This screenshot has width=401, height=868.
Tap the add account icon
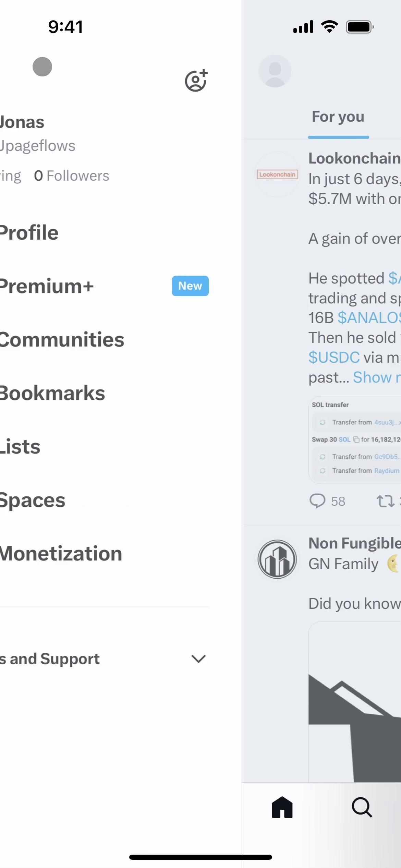click(x=196, y=81)
